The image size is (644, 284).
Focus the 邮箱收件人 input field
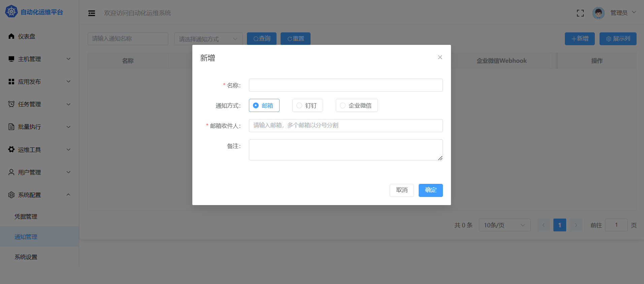[346, 125]
